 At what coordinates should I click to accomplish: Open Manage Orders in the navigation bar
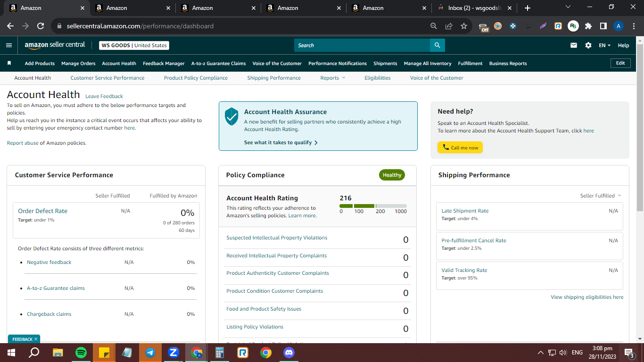(78, 63)
